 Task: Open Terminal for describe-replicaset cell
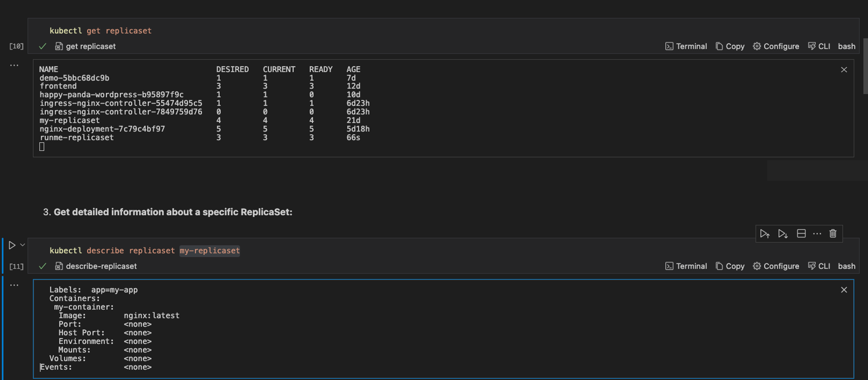pyautogui.click(x=686, y=266)
